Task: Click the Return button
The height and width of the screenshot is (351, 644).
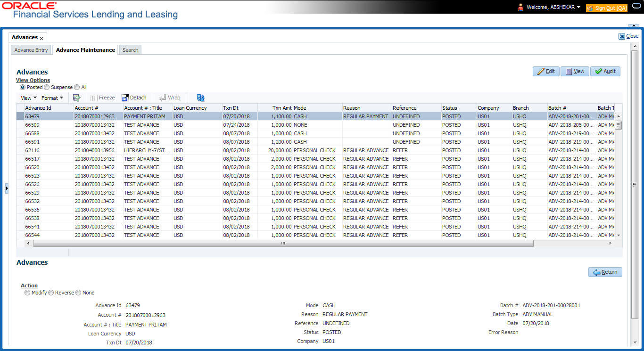Action: click(605, 272)
